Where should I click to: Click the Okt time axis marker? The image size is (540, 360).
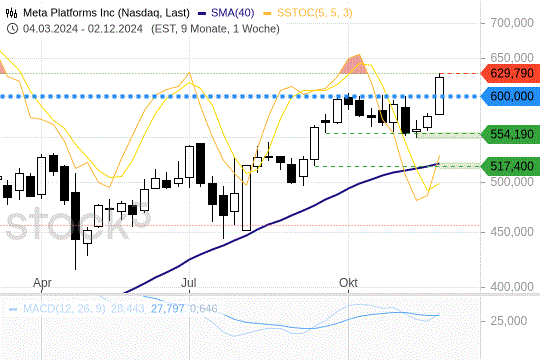coord(348,283)
